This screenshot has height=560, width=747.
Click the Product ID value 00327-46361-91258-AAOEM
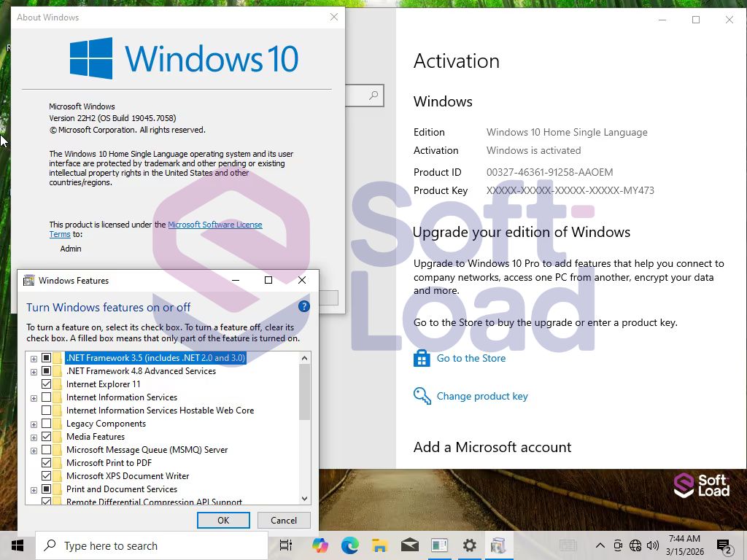[x=550, y=172]
